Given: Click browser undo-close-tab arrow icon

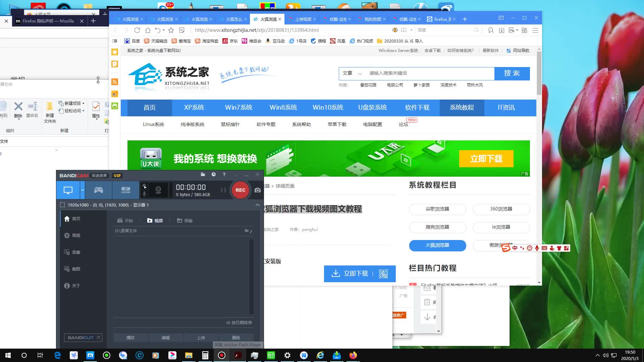Looking at the screenshot, I should coord(158,30).
